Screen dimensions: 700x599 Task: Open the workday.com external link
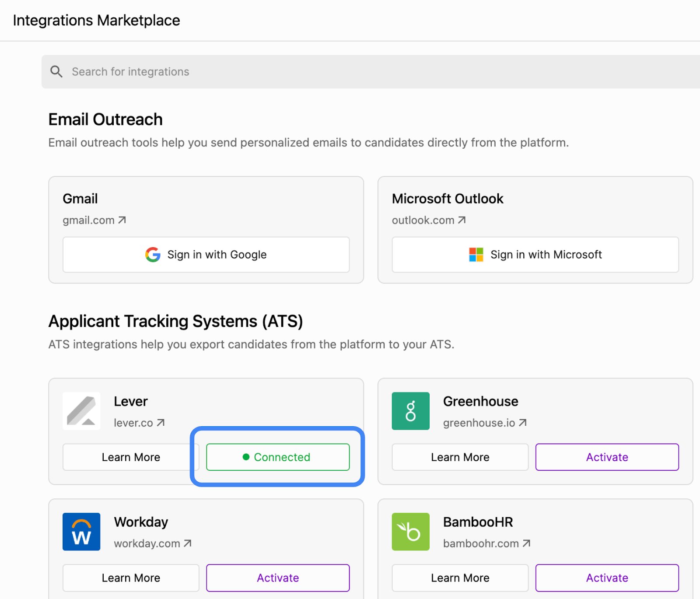click(x=153, y=543)
